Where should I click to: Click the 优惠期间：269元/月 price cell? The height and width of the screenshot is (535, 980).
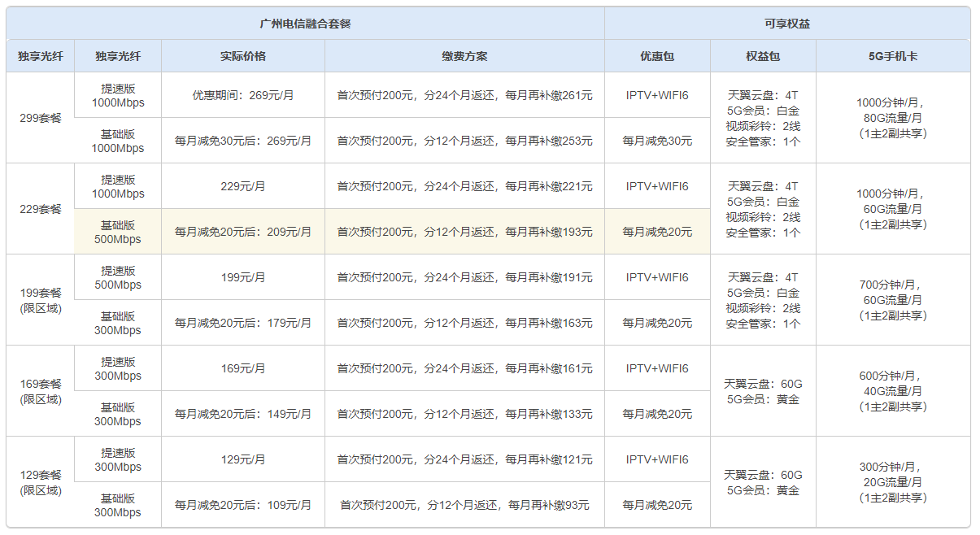coord(243,95)
